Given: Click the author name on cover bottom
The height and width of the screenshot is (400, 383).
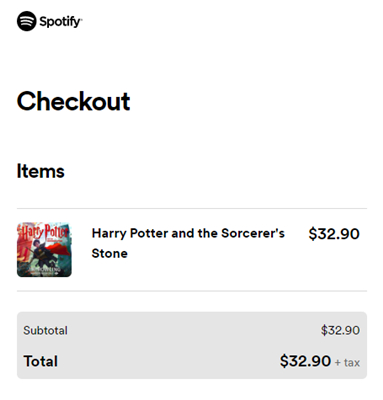Looking at the screenshot, I should pos(45,269).
